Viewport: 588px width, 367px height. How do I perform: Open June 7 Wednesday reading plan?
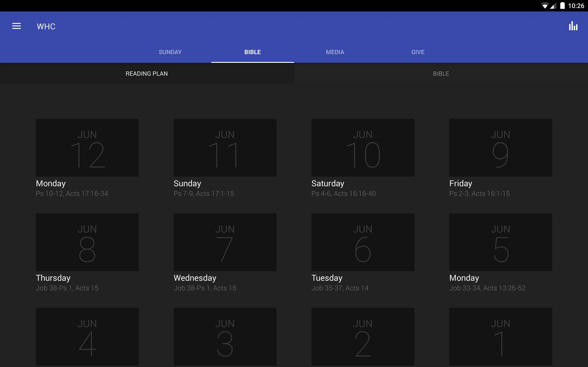pyautogui.click(x=225, y=252)
